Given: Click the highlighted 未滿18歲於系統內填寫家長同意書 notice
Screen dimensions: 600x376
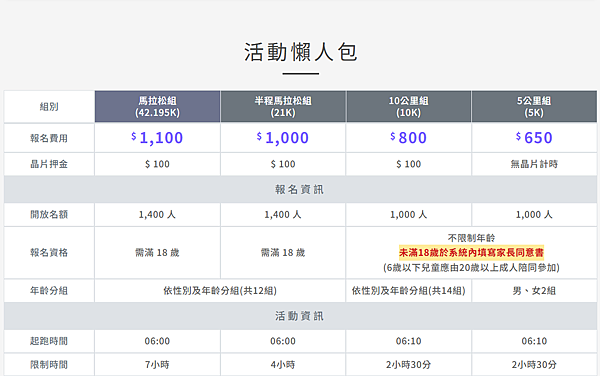Looking at the screenshot, I should [471, 252].
